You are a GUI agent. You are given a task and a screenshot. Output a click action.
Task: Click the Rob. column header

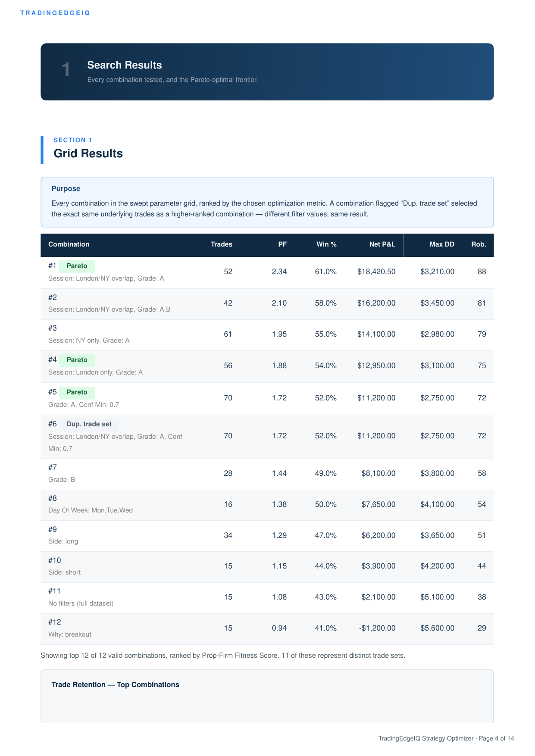coord(479,244)
